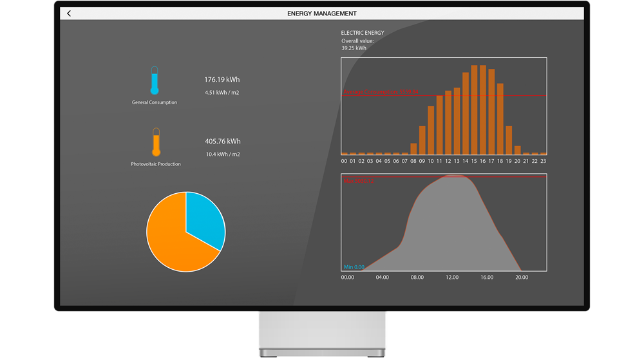Select the bar for hour 09
The image size is (644, 358).
click(x=422, y=140)
